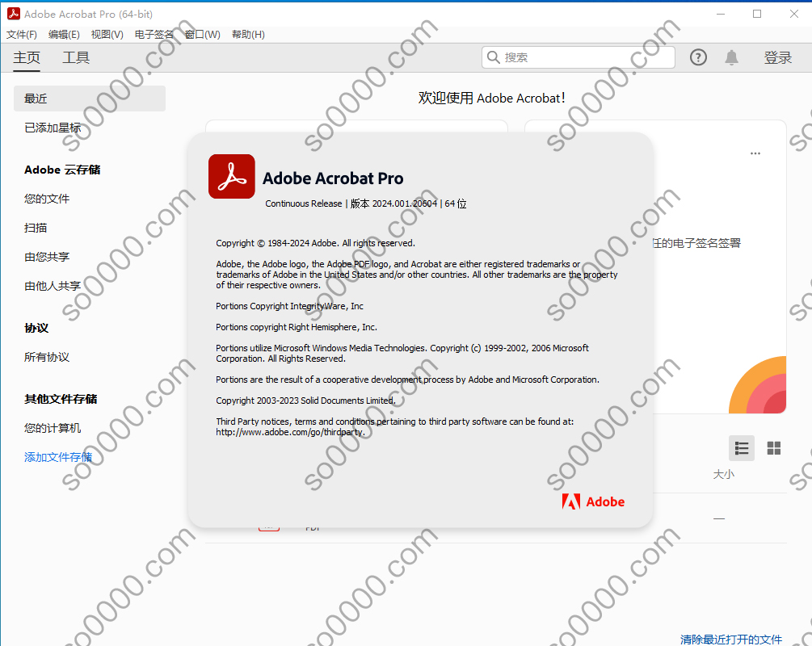Switch recent files to list view
The image size is (812, 646).
tap(742, 447)
